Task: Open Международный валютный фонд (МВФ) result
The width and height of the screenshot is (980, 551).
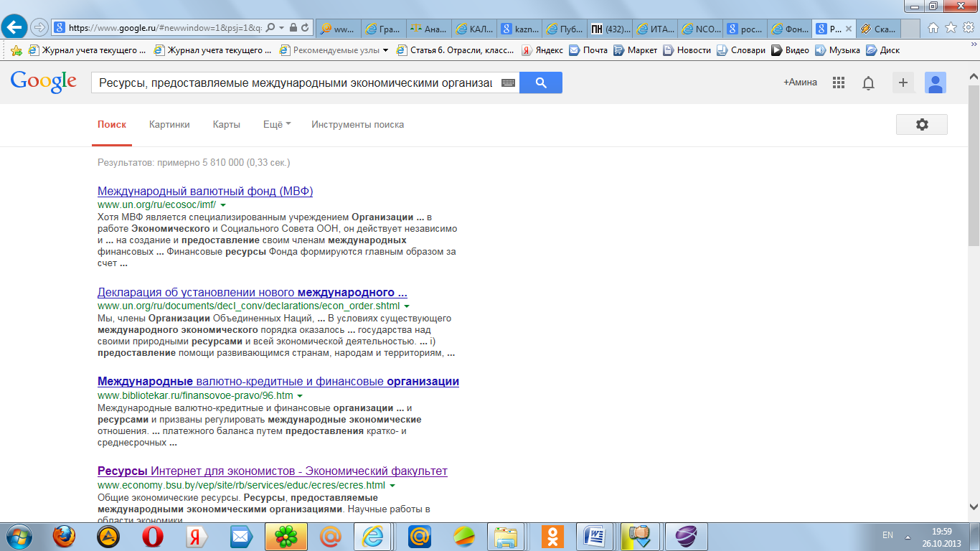Action: pyautogui.click(x=205, y=192)
